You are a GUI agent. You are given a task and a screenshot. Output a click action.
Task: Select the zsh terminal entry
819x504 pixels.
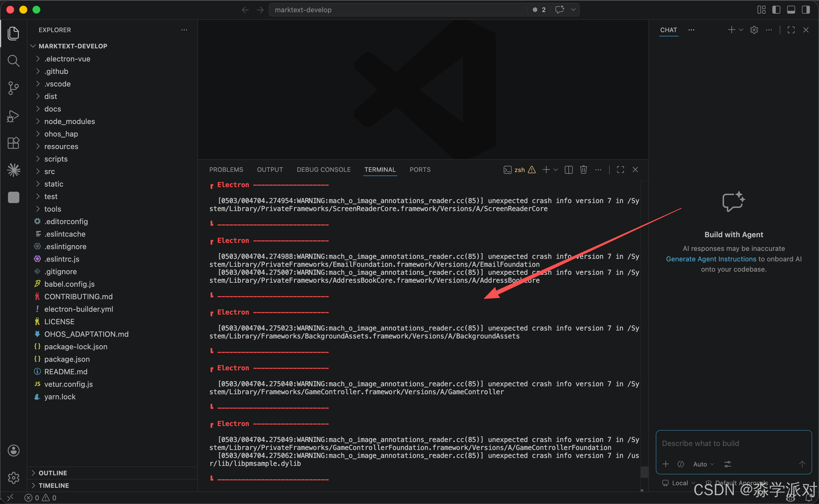(515, 170)
